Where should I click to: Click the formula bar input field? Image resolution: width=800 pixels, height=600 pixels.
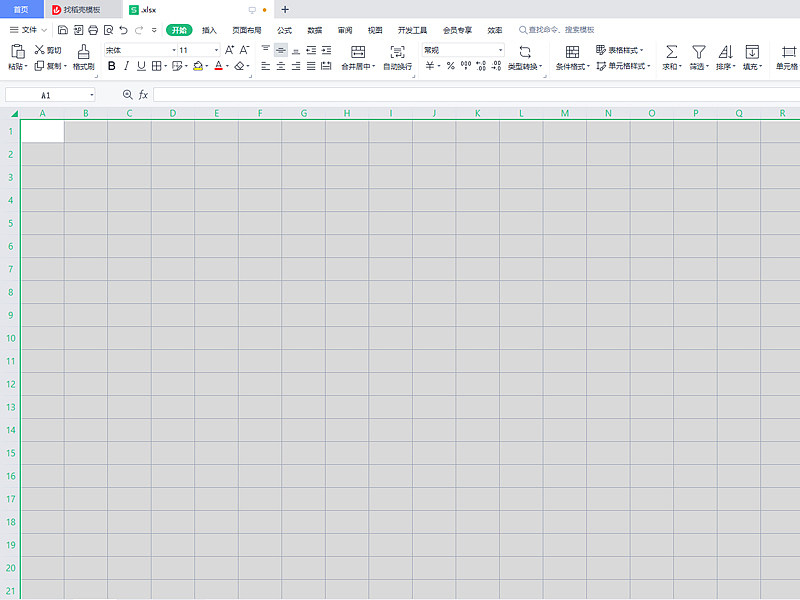(476, 94)
